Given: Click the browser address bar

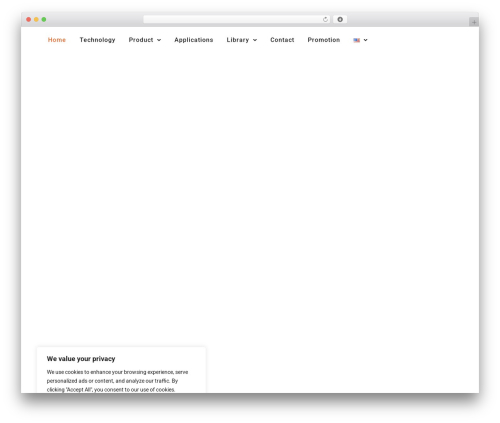Looking at the screenshot, I should click(236, 19).
